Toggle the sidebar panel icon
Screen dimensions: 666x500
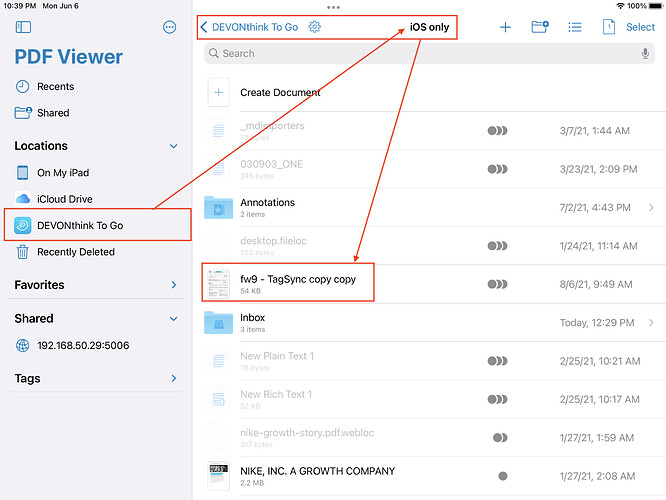[x=23, y=27]
